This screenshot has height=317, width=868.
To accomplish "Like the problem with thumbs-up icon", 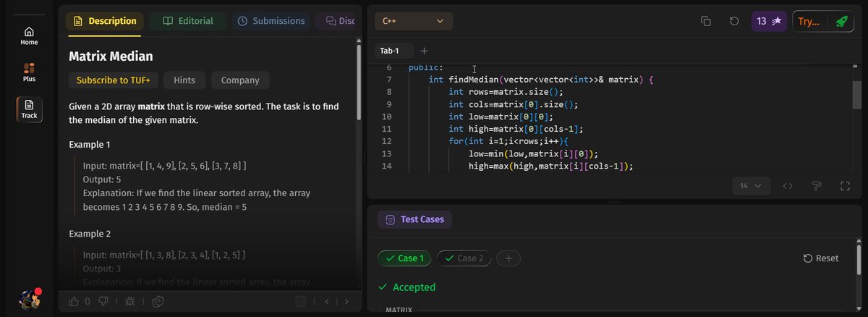I will click(x=73, y=301).
